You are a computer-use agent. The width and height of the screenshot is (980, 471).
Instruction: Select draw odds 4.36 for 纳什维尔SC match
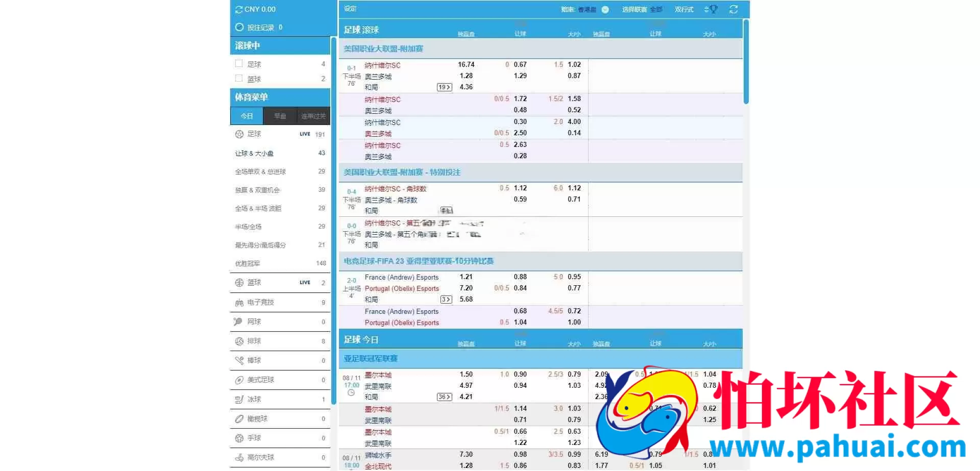click(466, 87)
